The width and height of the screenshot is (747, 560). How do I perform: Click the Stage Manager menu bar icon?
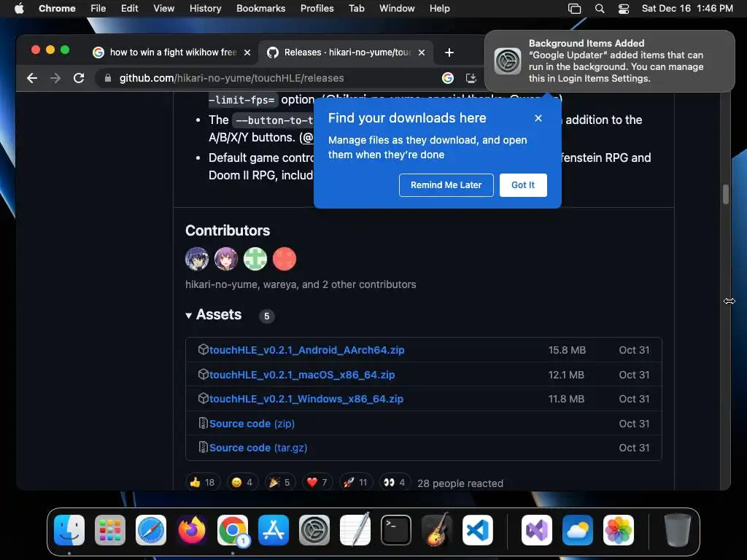575,9
